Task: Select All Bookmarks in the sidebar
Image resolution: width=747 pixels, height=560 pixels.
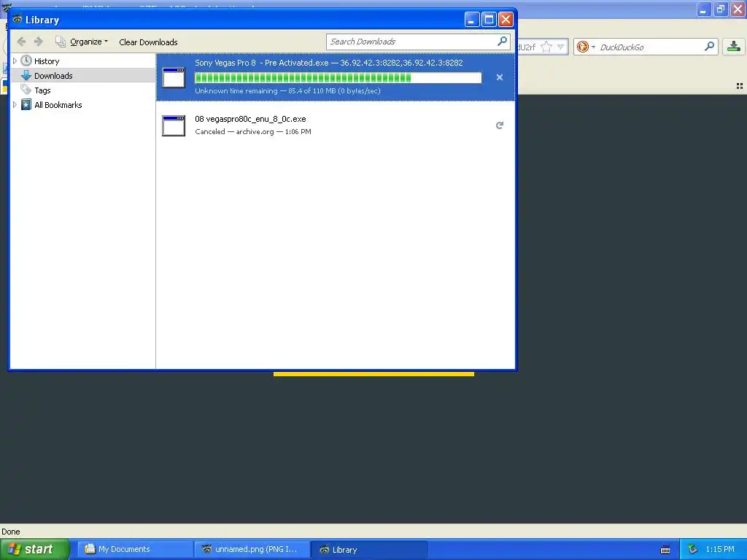Action: (58, 105)
